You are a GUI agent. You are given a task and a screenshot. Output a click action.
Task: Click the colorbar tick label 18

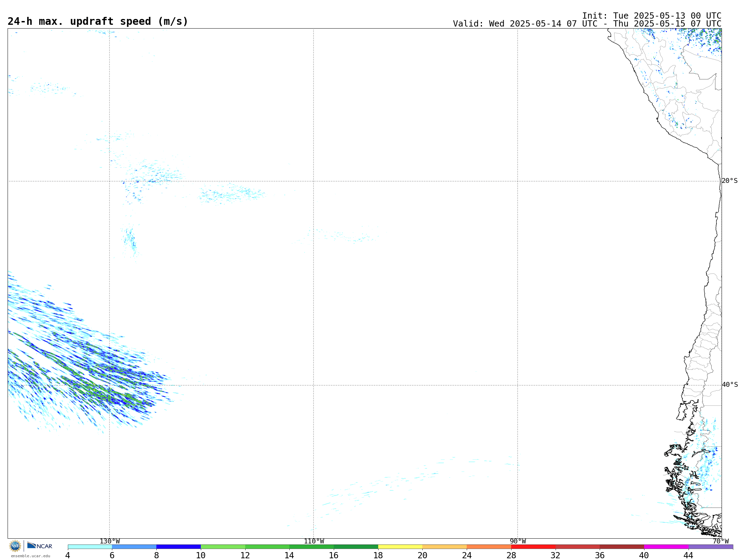pyautogui.click(x=378, y=556)
